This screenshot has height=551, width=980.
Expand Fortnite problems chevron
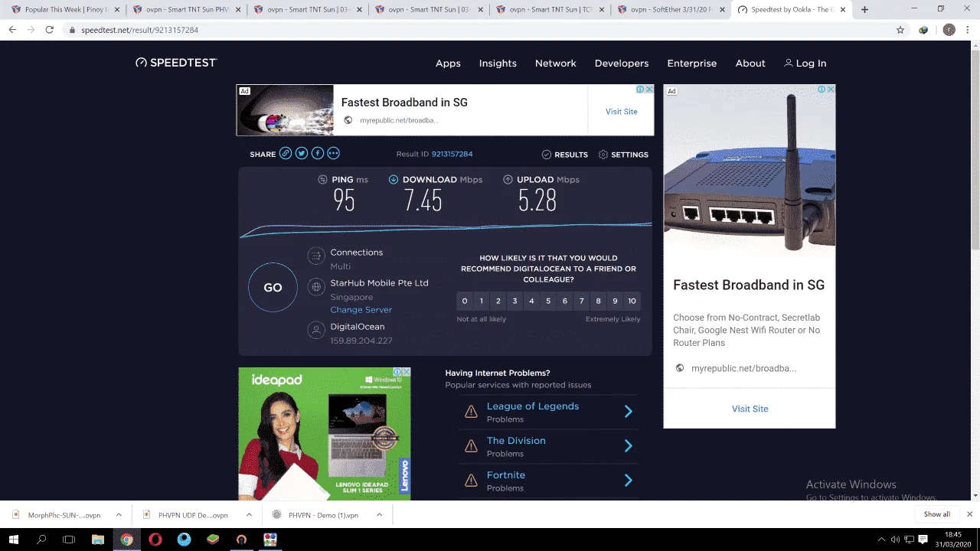coord(629,481)
